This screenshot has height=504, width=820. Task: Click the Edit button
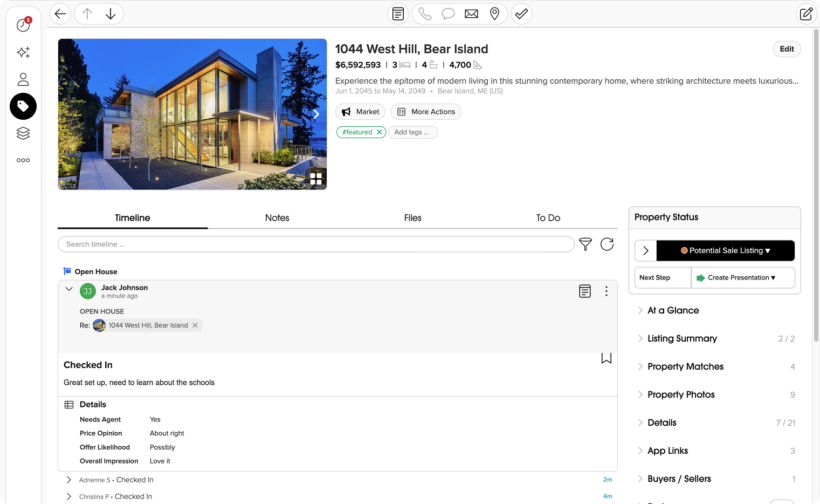coord(787,49)
